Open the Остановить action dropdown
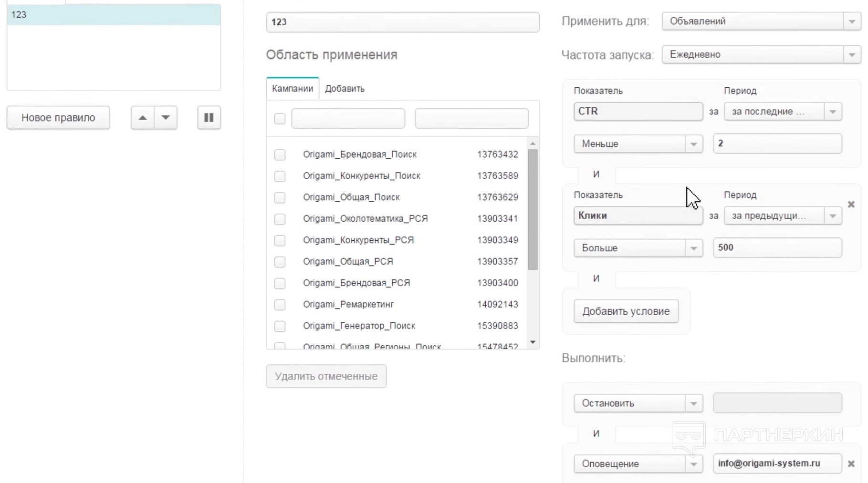This screenshot has height=483, width=868. [x=638, y=403]
